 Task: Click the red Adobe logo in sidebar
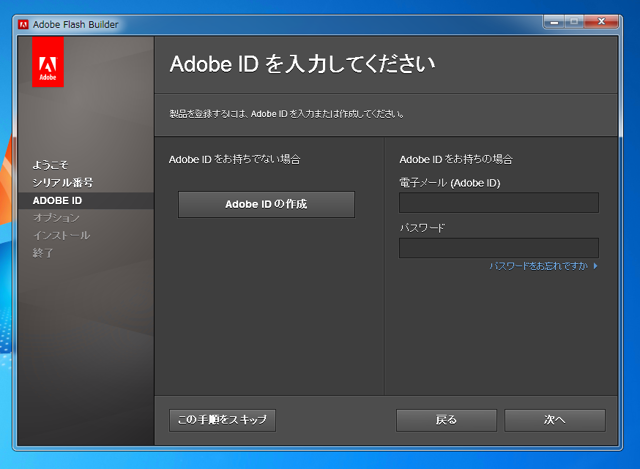(x=48, y=62)
